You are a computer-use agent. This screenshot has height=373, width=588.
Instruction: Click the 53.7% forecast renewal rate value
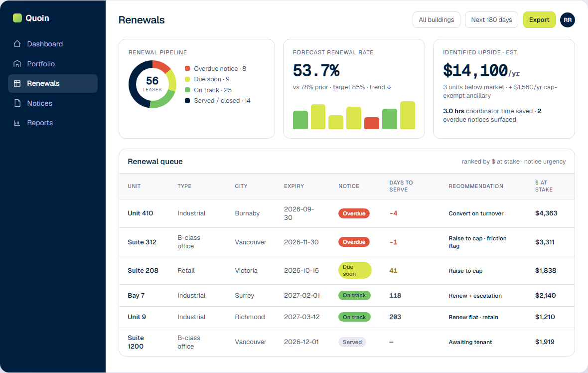point(316,70)
